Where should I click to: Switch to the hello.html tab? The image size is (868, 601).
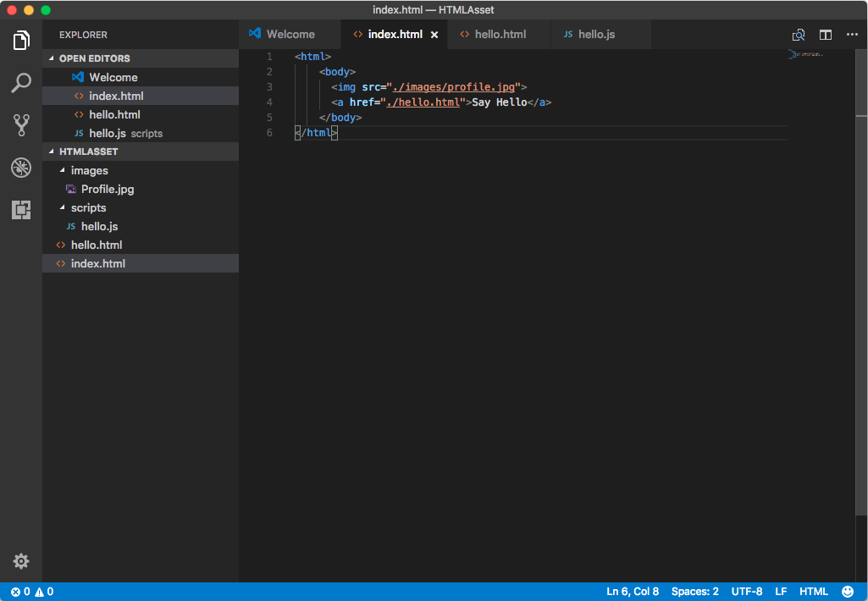point(500,35)
